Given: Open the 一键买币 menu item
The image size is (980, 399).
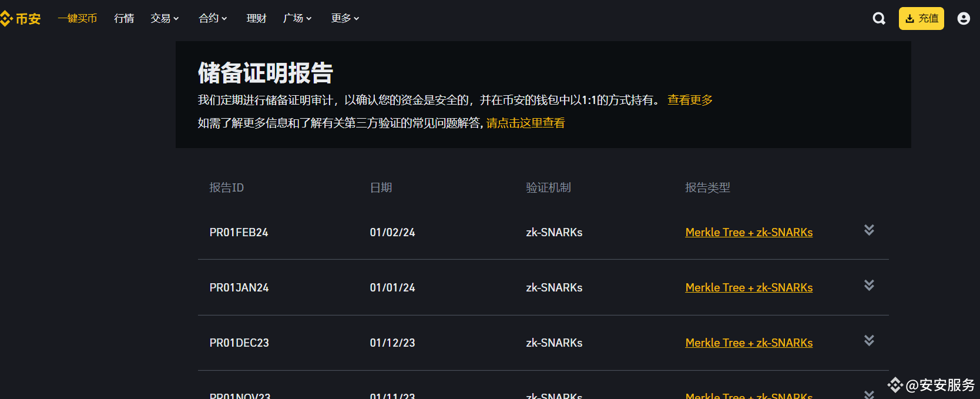Looking at the screenshot, I should pos(77,19).
